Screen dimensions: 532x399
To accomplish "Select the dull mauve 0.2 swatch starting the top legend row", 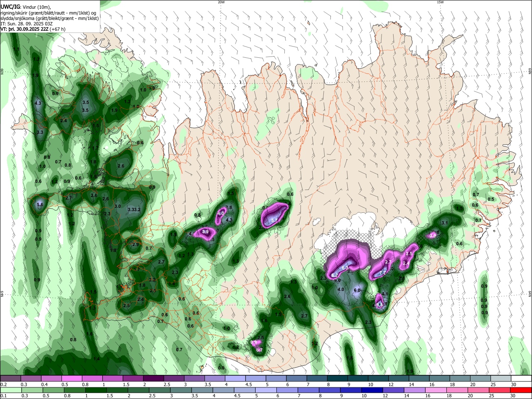I will tap(11, 378).
